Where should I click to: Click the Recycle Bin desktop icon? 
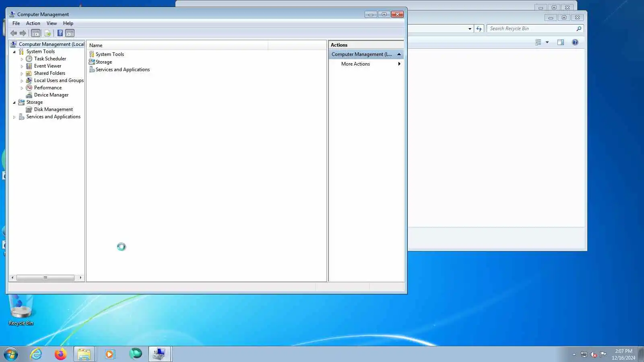pyautogui.click(x=21, y=310)
